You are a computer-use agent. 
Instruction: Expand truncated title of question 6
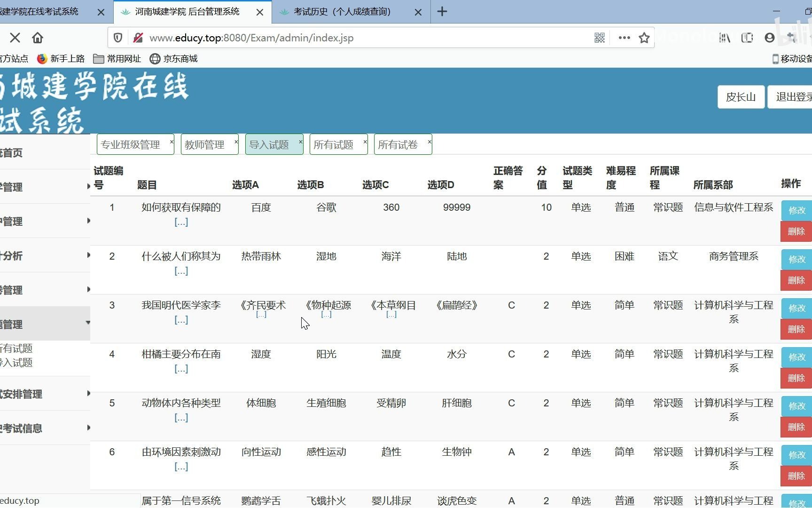tap(181, 467)
